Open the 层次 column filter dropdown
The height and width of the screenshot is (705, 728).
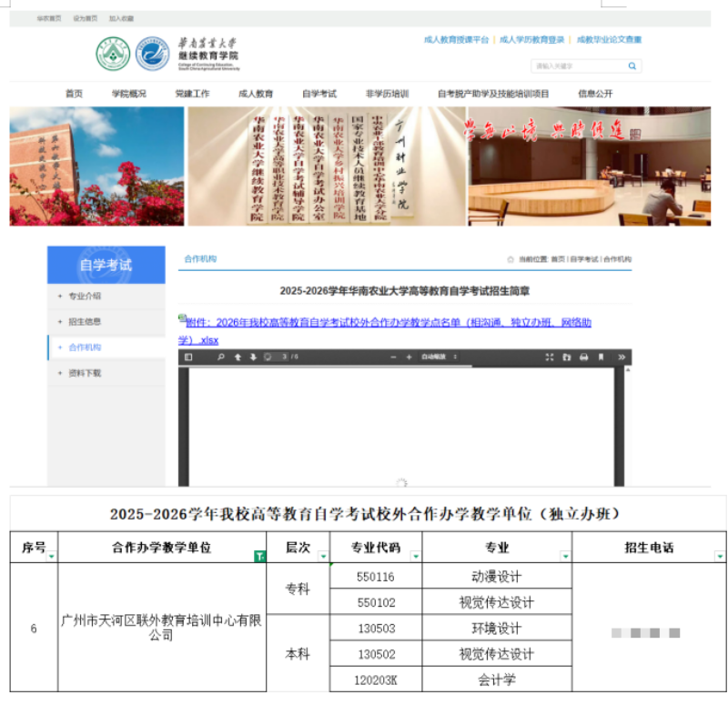[x=323, y=556]
